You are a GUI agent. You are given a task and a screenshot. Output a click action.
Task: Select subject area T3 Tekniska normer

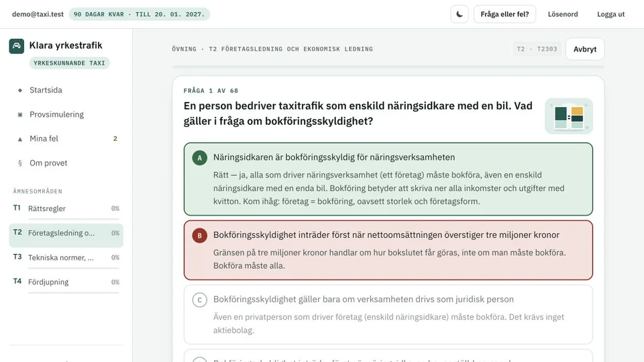coord(66,259)
